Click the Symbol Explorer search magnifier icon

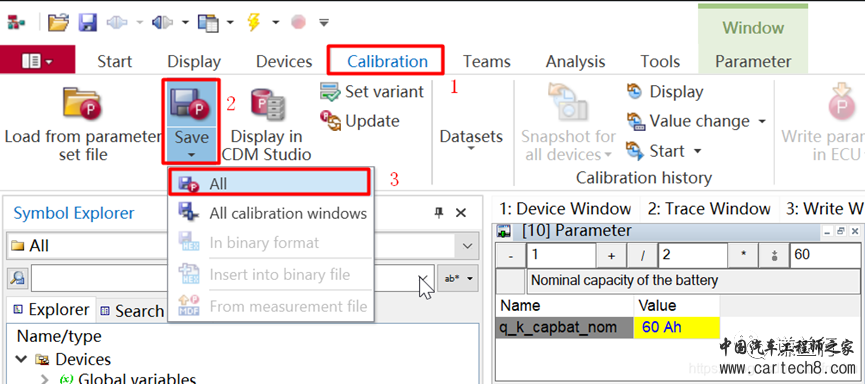pyautogui.click(x=17, y=279)
